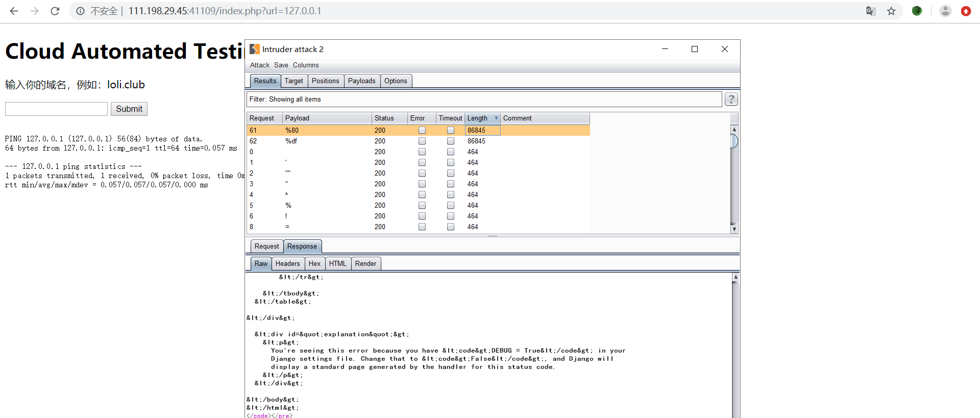Click the Burp Intruder attack window icon
This screenshot has width=980, height=418.
(x=255, y=49)
